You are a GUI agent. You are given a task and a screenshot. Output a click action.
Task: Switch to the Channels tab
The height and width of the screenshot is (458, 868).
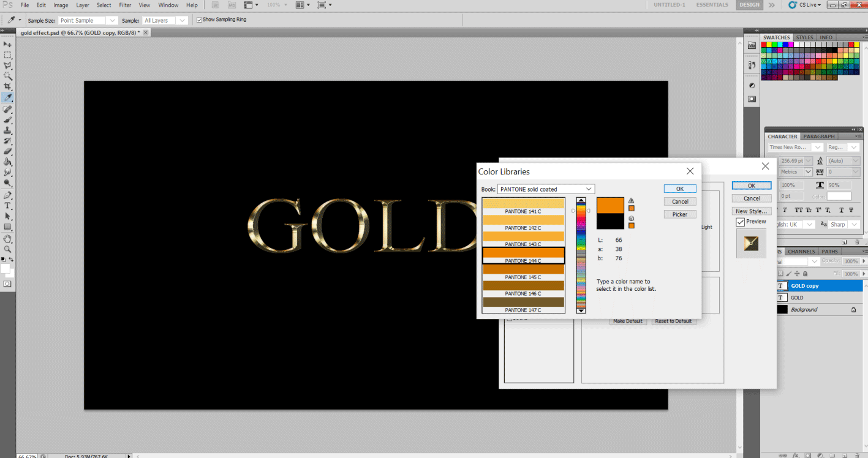click(801, 251)
